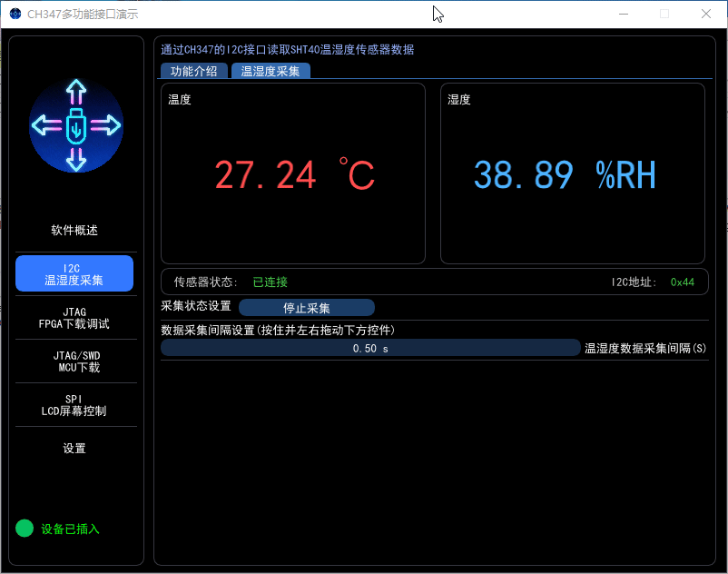This screenshot has width=728, height=574.
Task: Click the USB arrows logo in the sidebar
Action: pos(74,125)
